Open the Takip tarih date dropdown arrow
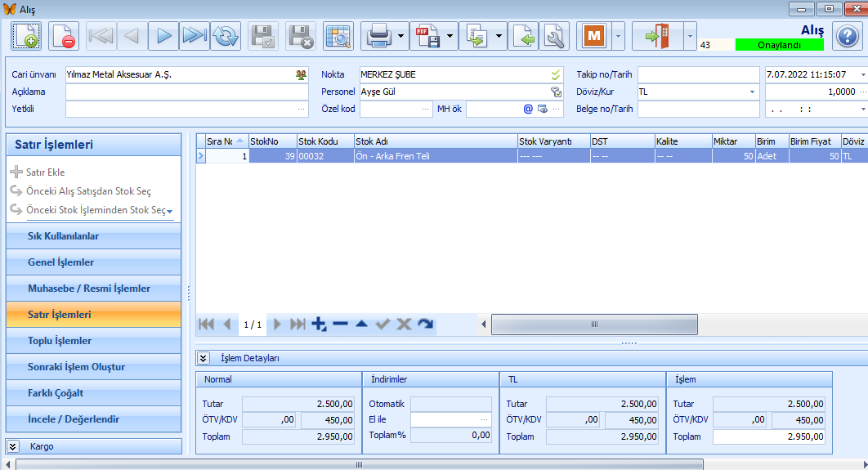 863,74
